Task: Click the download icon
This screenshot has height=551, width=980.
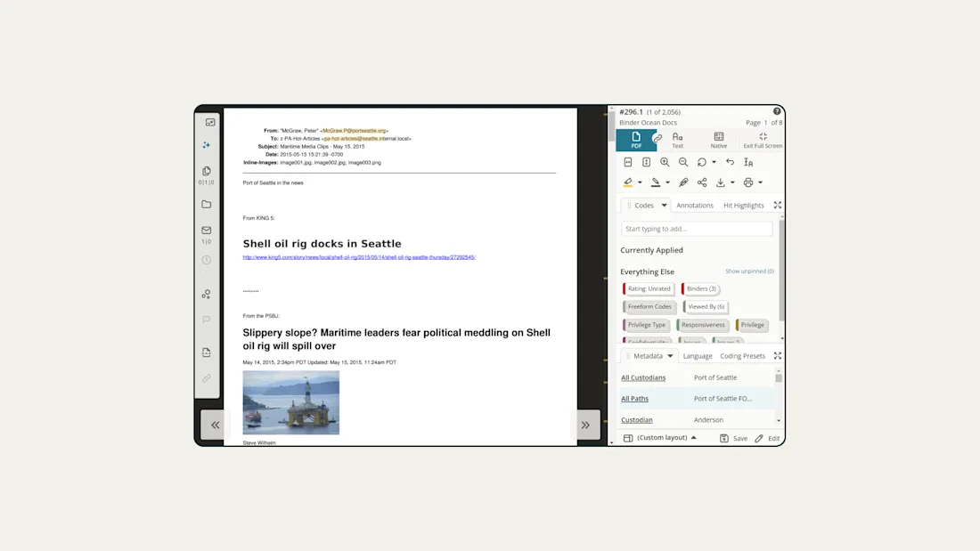Action: click(721, 182)
